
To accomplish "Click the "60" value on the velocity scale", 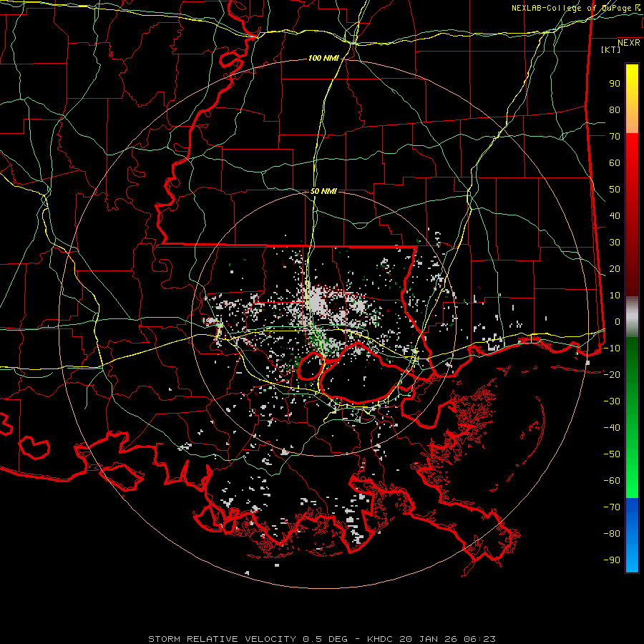I will [615, 163].
